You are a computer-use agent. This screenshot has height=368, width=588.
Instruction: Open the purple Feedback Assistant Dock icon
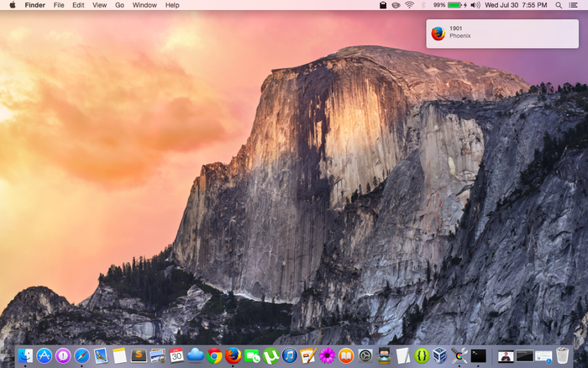(63, 355)
